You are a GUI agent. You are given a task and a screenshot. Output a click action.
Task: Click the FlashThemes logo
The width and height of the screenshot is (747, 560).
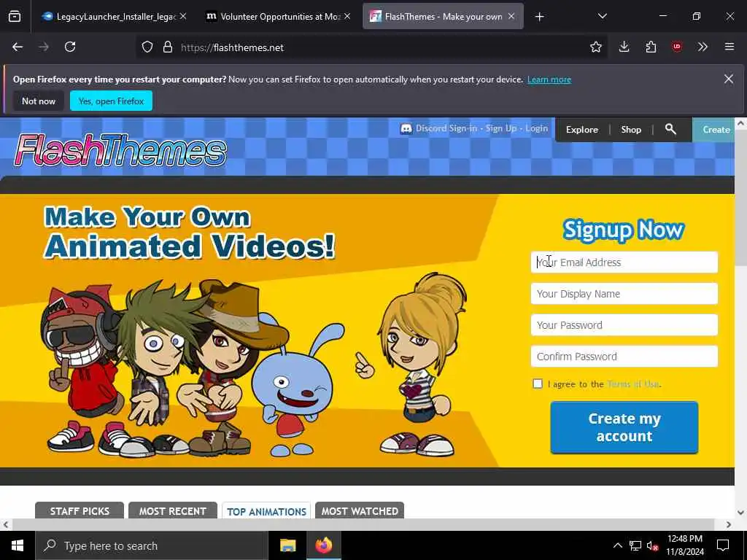click(120, 150)
